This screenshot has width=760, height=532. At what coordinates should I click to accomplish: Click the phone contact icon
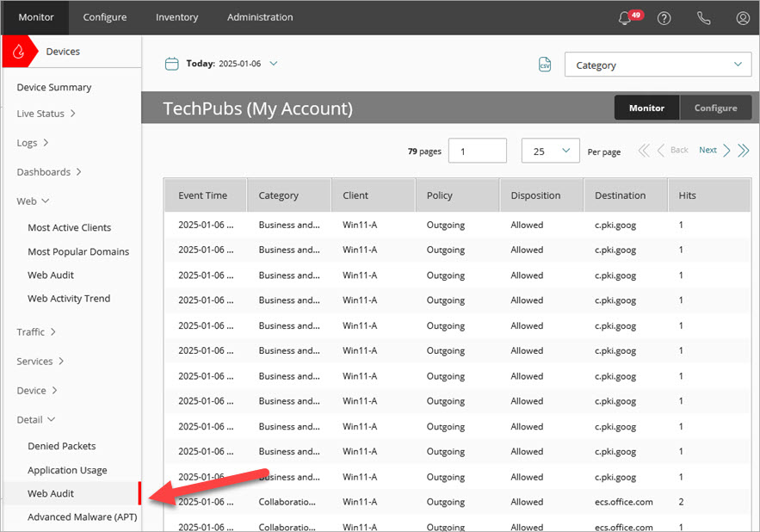(703, 18)
